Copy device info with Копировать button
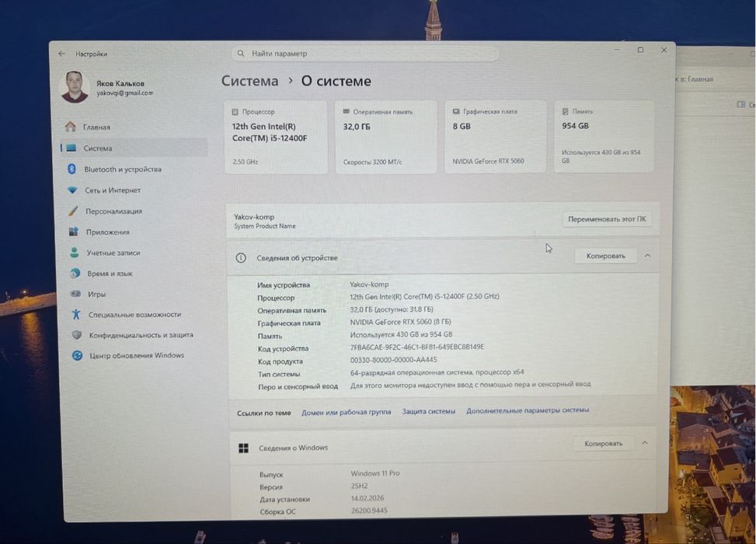The height and width of the screenshot is (544, 756). click(605, 256)
